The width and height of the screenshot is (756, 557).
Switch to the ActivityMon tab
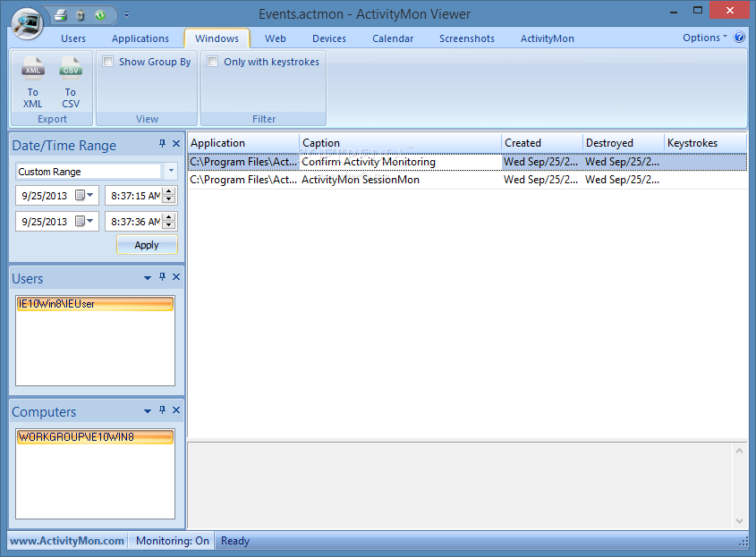[548, 38]
